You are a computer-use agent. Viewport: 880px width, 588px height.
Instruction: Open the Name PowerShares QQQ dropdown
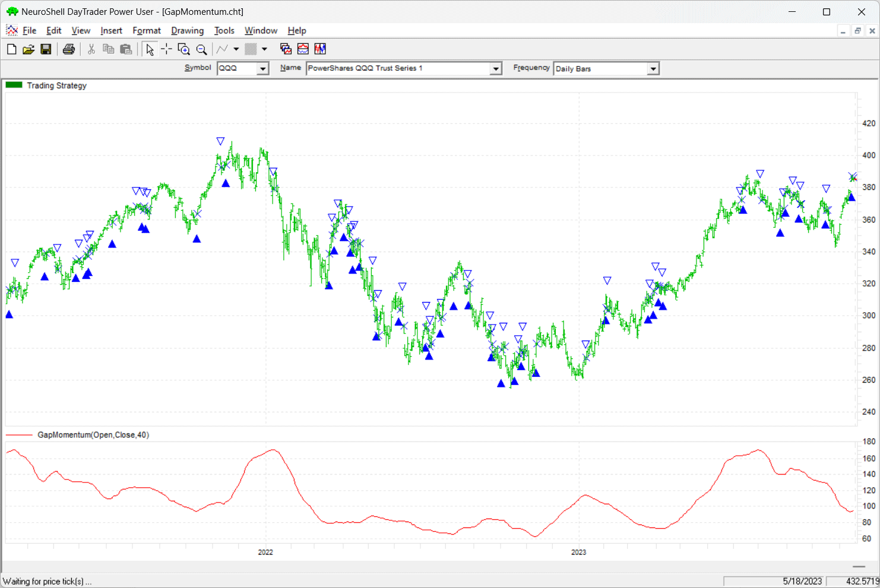(496, 69)
